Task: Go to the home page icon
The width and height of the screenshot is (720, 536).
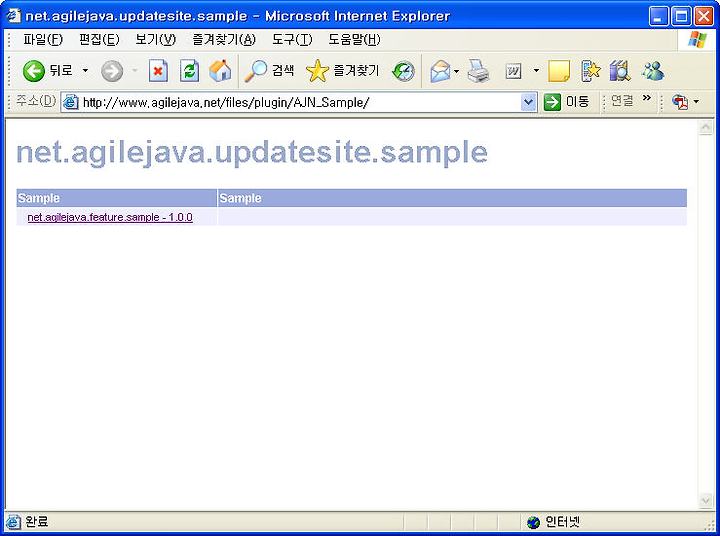Action: pyautogui.click(x=220, y=71)
